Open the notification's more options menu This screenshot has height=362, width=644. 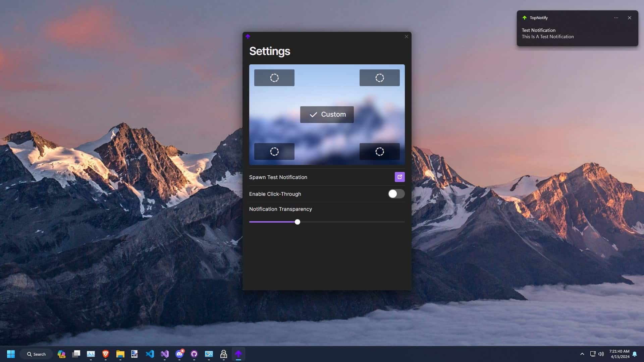(616, 18)
